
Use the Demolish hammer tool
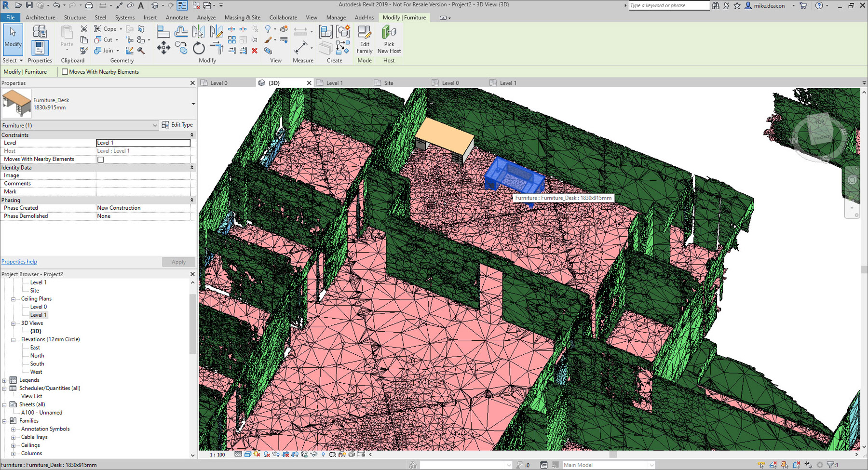[141, 50]
